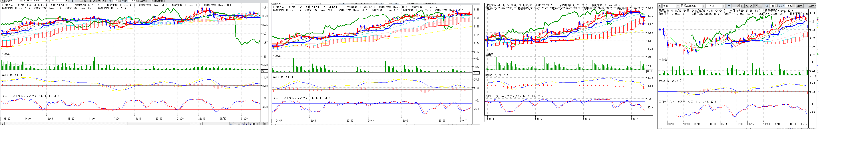Open the 日経225mini dropdown in 60-minute chart toolbar
The height and width of the screenshot is (149, 868).
click(x=703, y=6)
